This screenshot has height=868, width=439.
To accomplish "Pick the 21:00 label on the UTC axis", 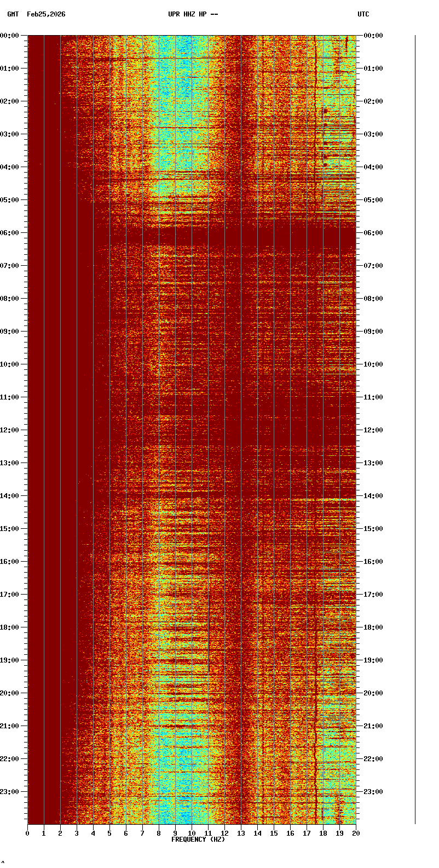I will point(373,726).
